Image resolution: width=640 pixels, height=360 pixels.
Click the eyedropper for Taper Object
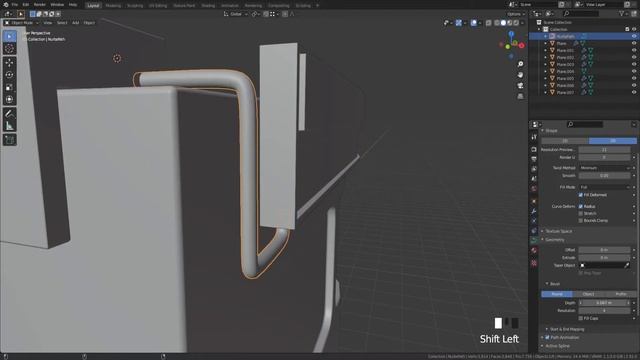coord(627,265)
